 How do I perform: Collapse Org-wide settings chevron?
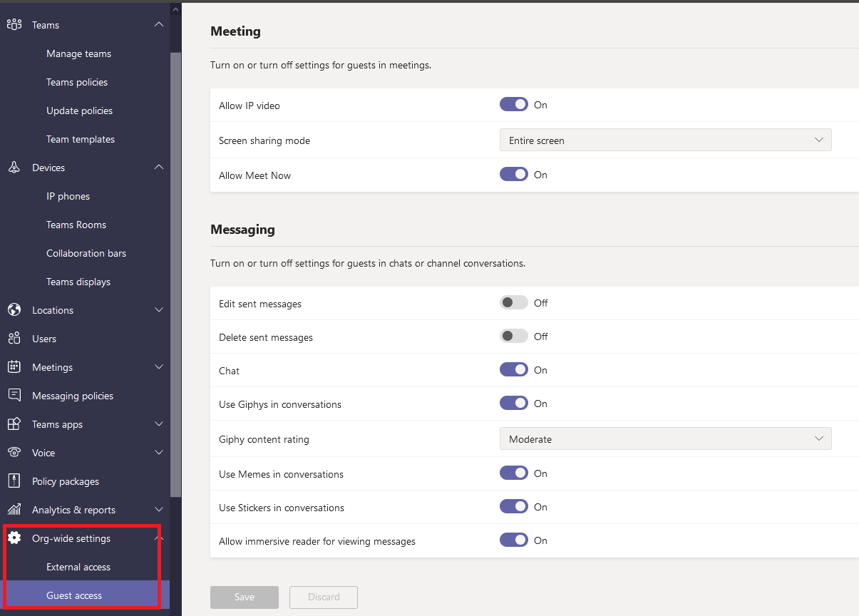(159, 537)
